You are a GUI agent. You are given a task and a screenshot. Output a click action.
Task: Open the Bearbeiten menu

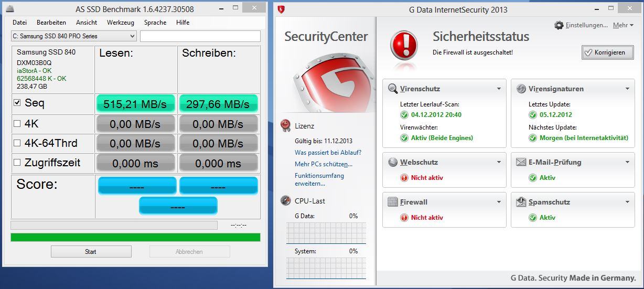pyautogui.click(x=51, y=23)
